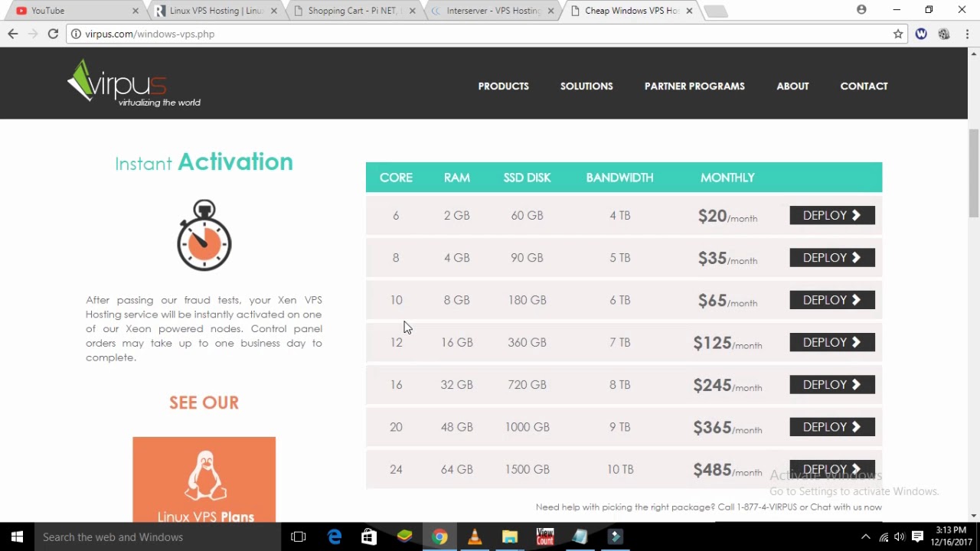Click the Chrome profile avatar icon
The image size is (980, 551).
861,10
